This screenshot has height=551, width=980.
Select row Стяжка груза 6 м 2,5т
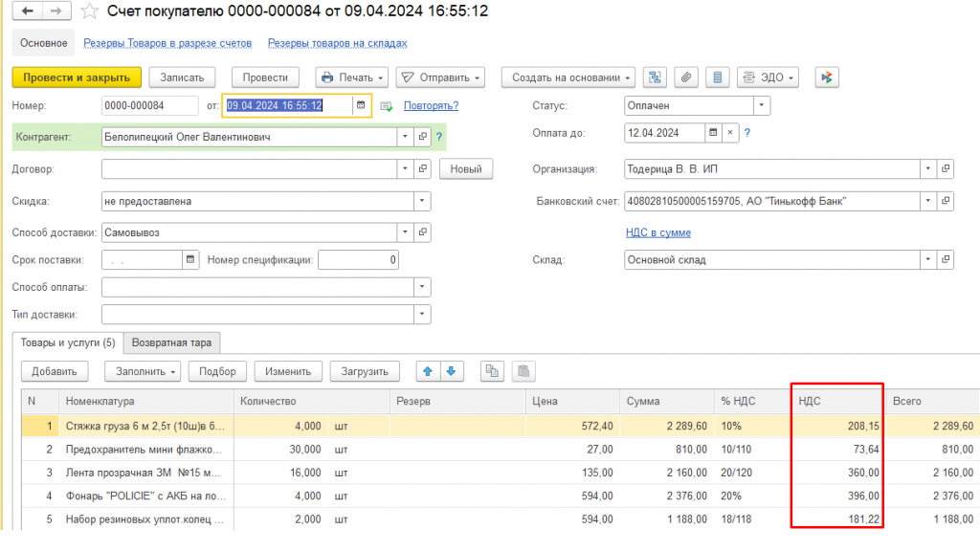(501, 426)
